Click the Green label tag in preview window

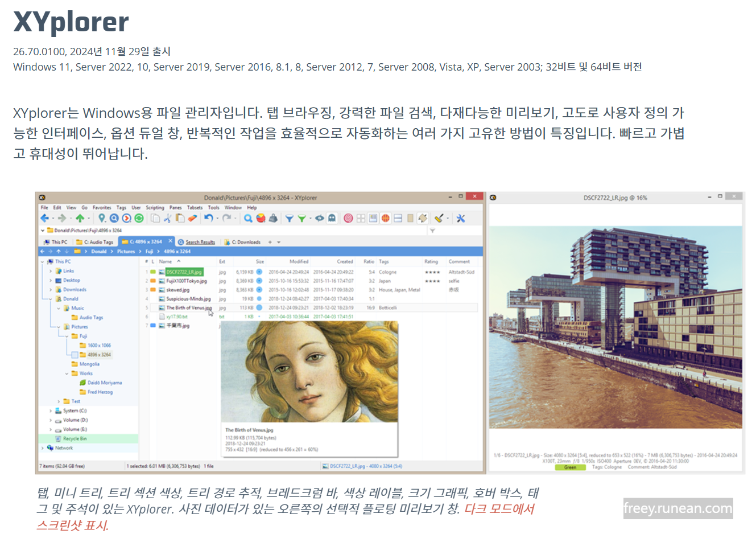coord(570,467)
